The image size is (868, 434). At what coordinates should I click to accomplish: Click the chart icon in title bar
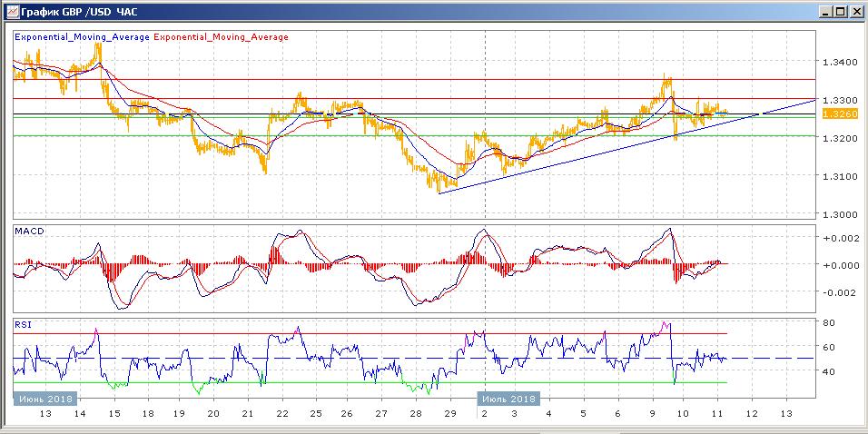coord(10,11)
